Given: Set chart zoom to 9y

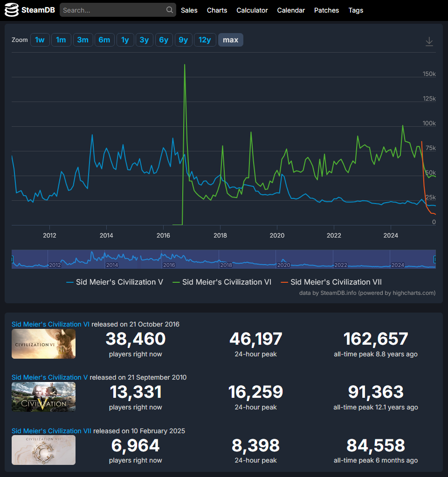Looking at the screenshot, I should pos(183,40).
